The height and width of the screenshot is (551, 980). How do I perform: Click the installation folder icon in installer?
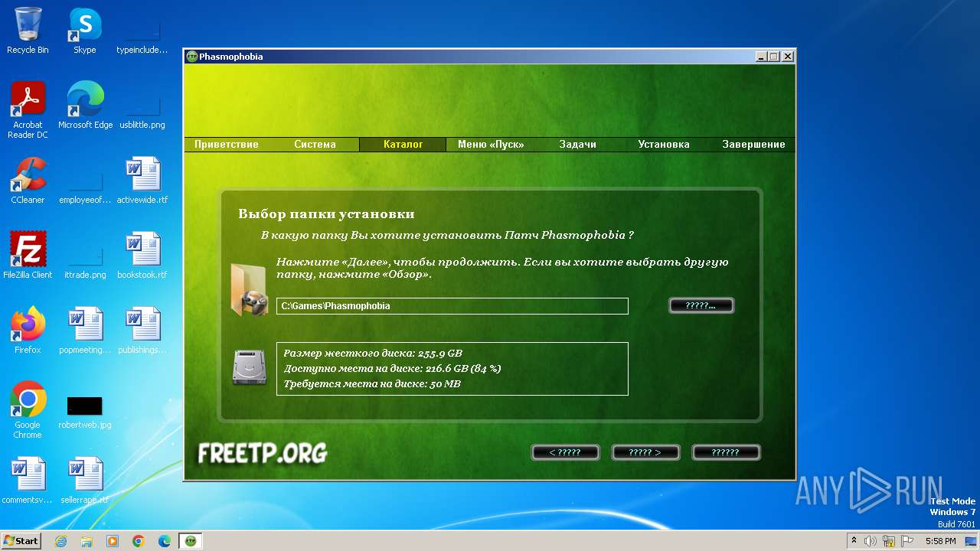249,289
